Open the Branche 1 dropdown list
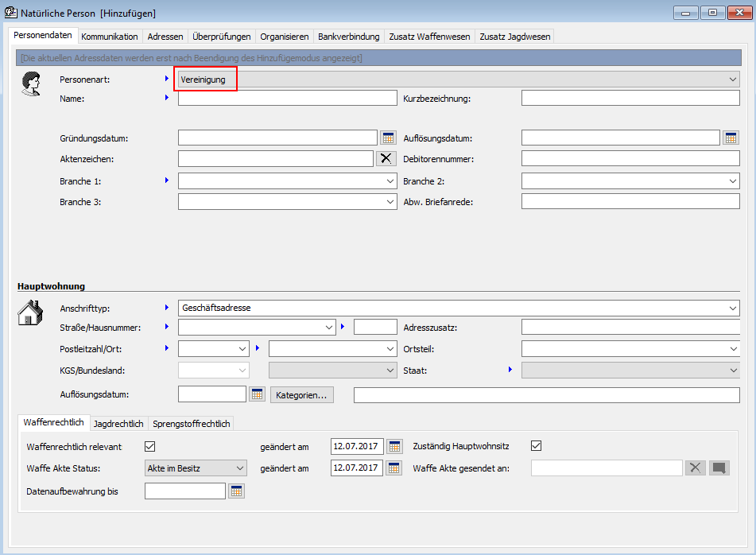The width and height of the screenshot is (756, 555). click(390, 181)
